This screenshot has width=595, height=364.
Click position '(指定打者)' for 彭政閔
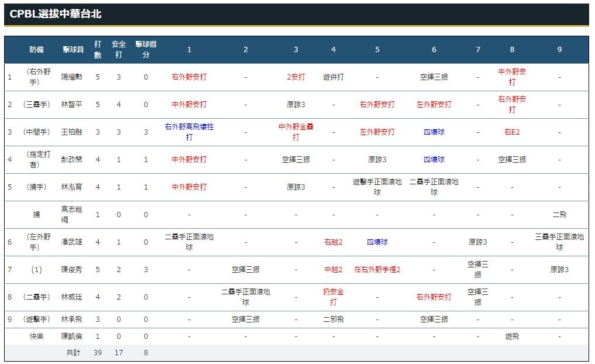(x=36, y=159)
